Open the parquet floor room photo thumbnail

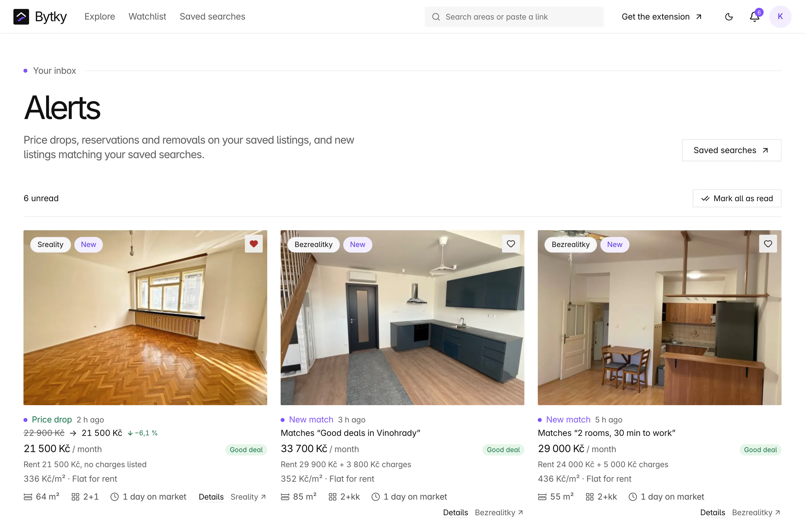(145, 318)
